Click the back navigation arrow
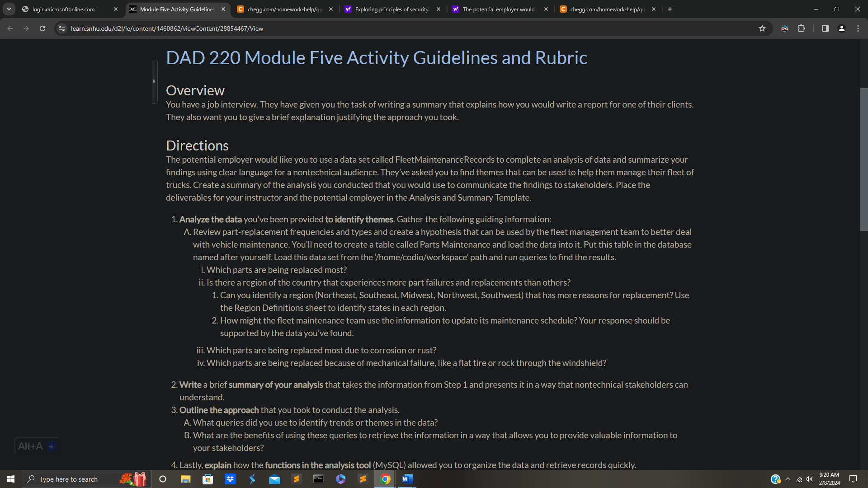This screenshot has height=488, width=868. [x=10, y=28]
